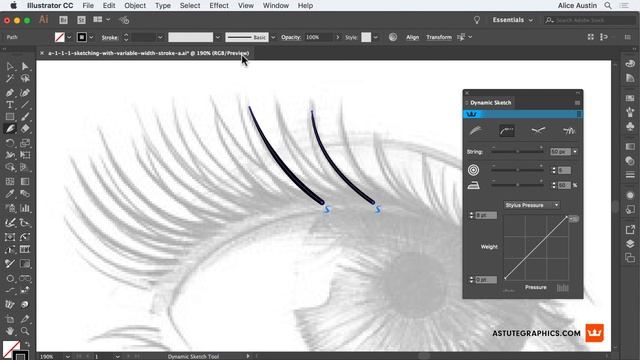Image resolution: width=640 pixels, height=360 pixels.
Task: Swap fill and stroke colors arrow
Action: click(x=28, y=344)
